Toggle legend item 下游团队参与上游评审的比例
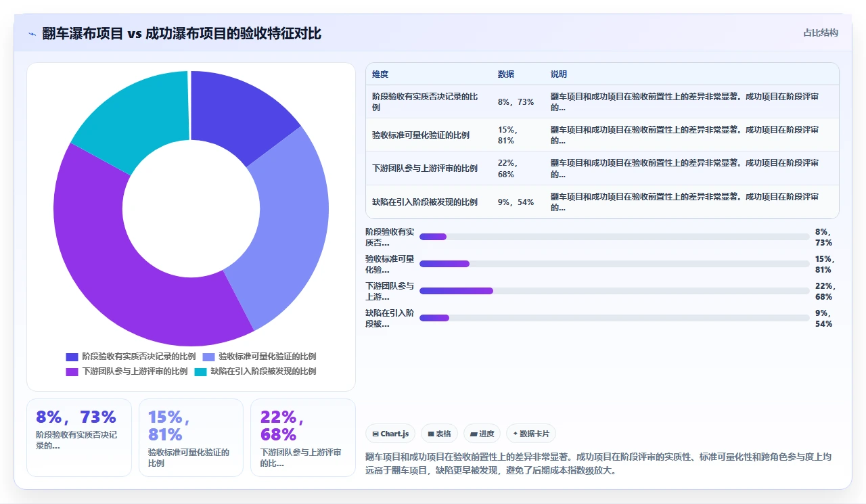The width and height of the screenshot is (866, 504). click(x=127, y=371)
